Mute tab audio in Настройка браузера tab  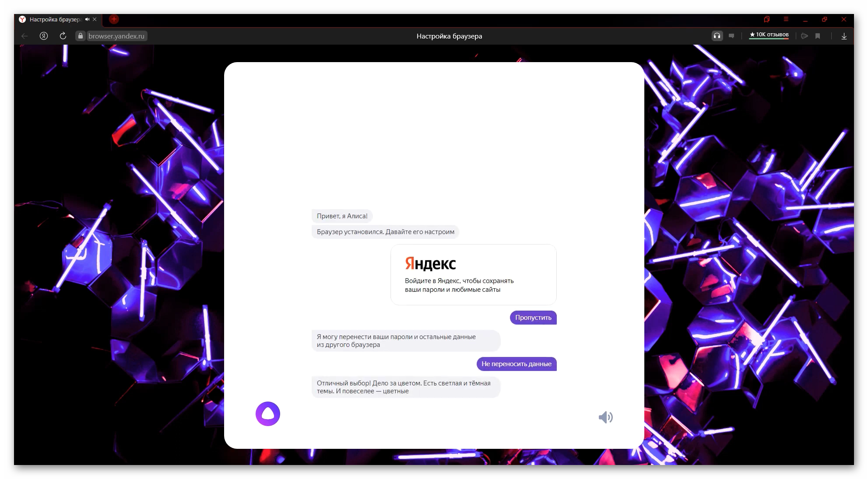87,19
